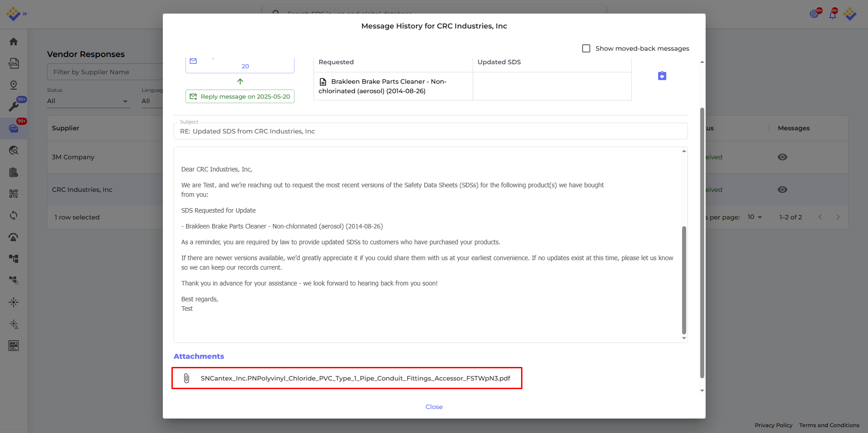Click Filter by Supplier Name field
Image resolution: width=868 pixels, height=433 pixels.
pyautogui.click(x=105, y=72)
